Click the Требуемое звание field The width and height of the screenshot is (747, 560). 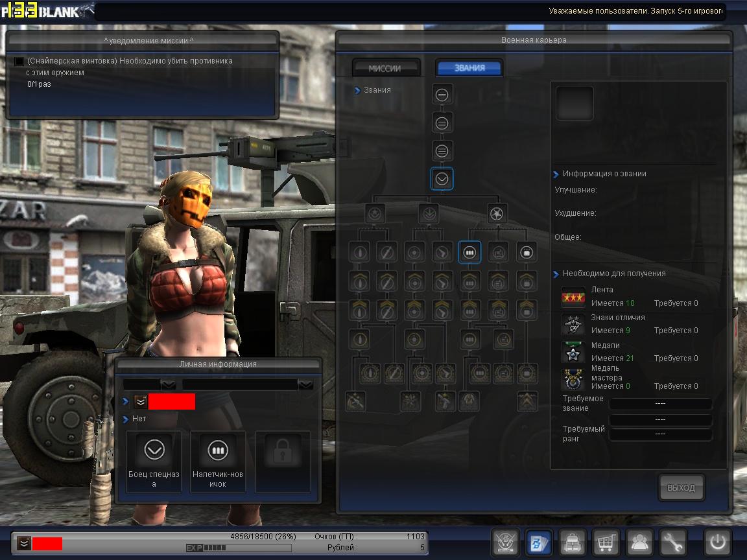[x=660, y=403]
